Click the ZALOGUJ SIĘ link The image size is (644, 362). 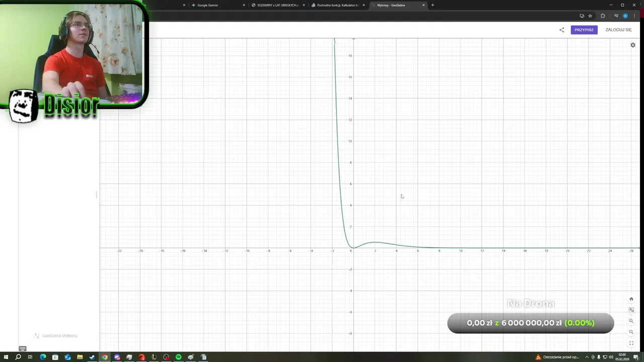click(x=618, y=30)
